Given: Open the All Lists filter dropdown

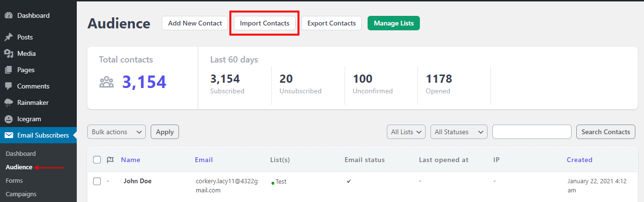Looking at the screenshot, I should click(406, 132).
